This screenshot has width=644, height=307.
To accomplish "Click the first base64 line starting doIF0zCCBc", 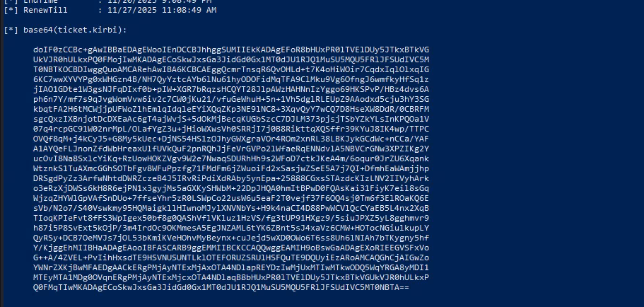I will click(231, 50).
